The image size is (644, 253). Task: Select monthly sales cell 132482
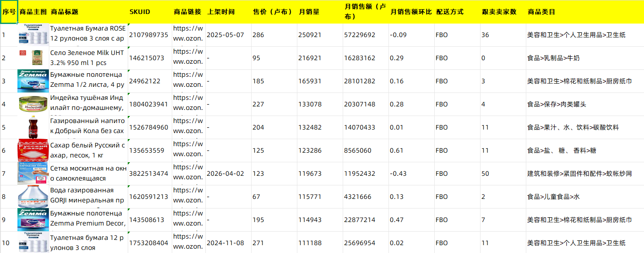tap(320, 127)
